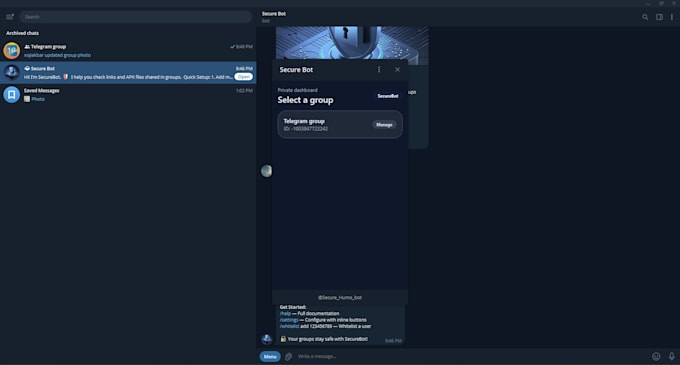Open the bot Menu button
The height and width of the screenshot is (365, 680).
pos(270,356)
